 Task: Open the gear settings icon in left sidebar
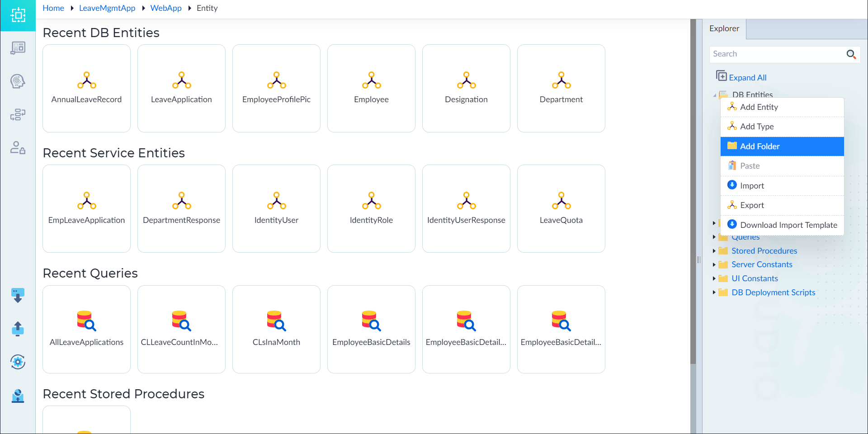(x=18, y=362)
